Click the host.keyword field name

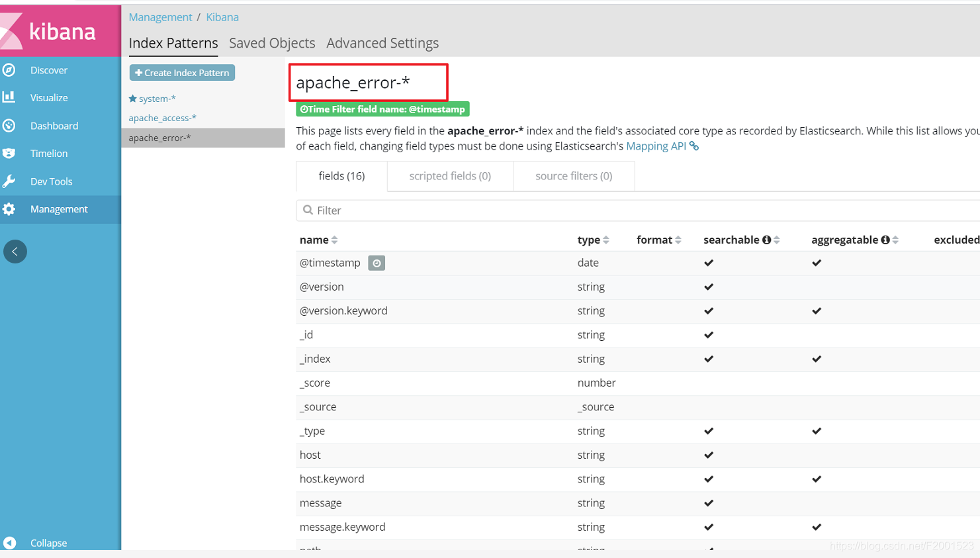(x=332, y=479)
